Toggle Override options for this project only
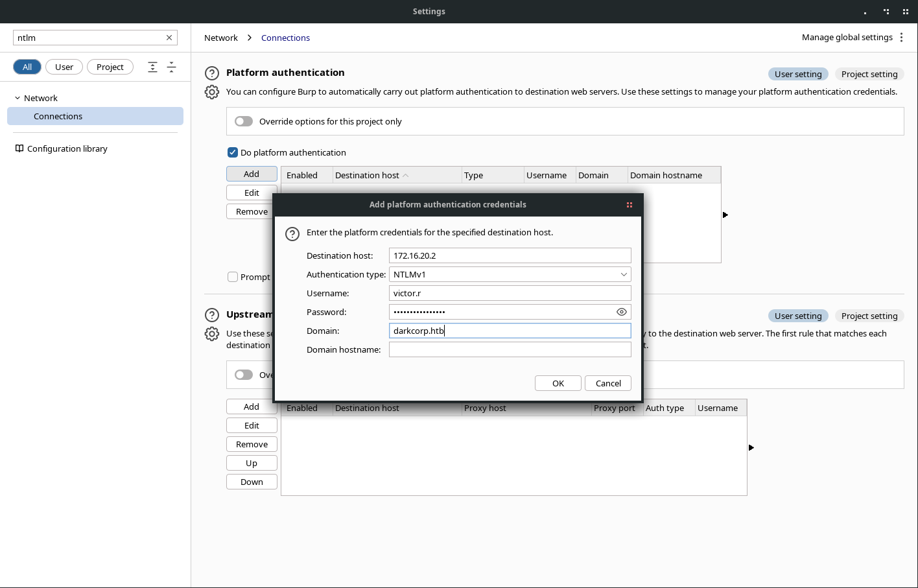Viewport: 918px width, 588px height. coord(244,121)
